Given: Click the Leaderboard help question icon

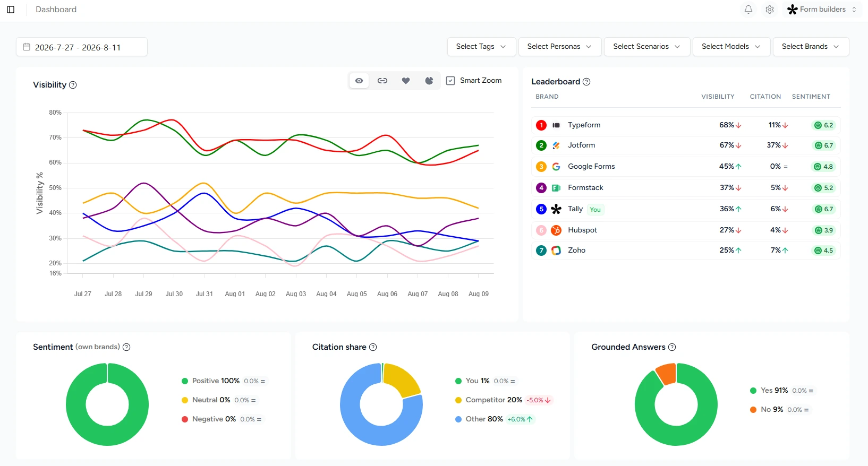Looking at the screenshot, I should click(x=586, y=82).
